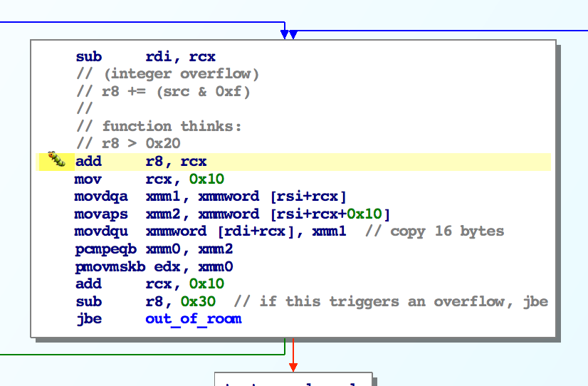Select the pmovmskb edx, xmm0 instruction

pyautogui.click(x=153, y=267)
